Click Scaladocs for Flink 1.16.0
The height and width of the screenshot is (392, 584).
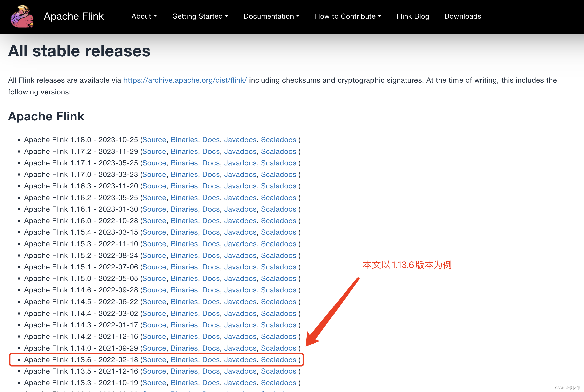(278, 221)
